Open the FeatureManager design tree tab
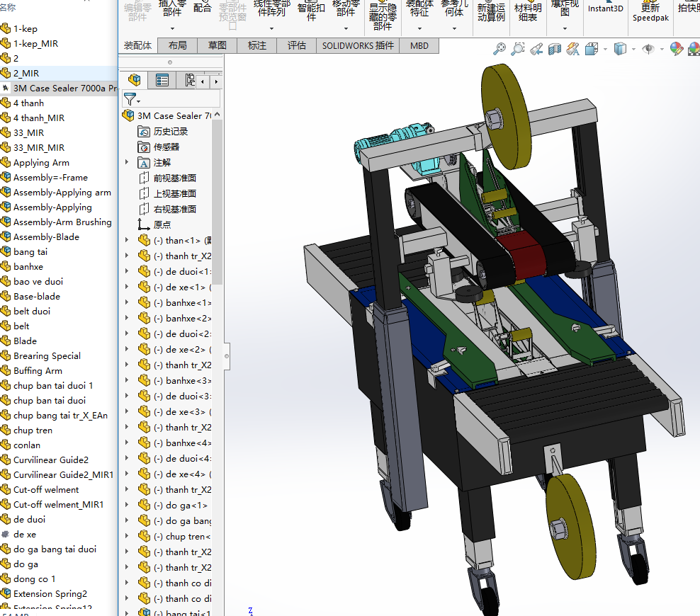 point(135,80)
